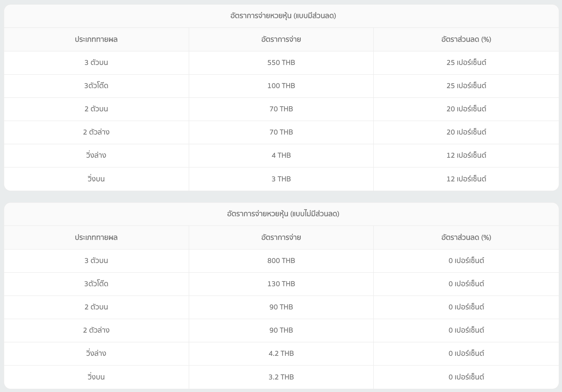Click the 4 THB วิ่งล่าง payout
Screen dimensions: 562x392
[281, 155]
